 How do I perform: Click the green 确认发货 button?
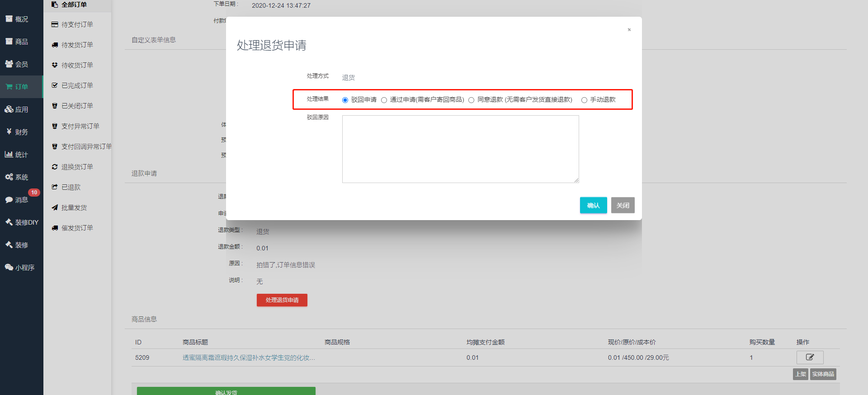[226, 391]
